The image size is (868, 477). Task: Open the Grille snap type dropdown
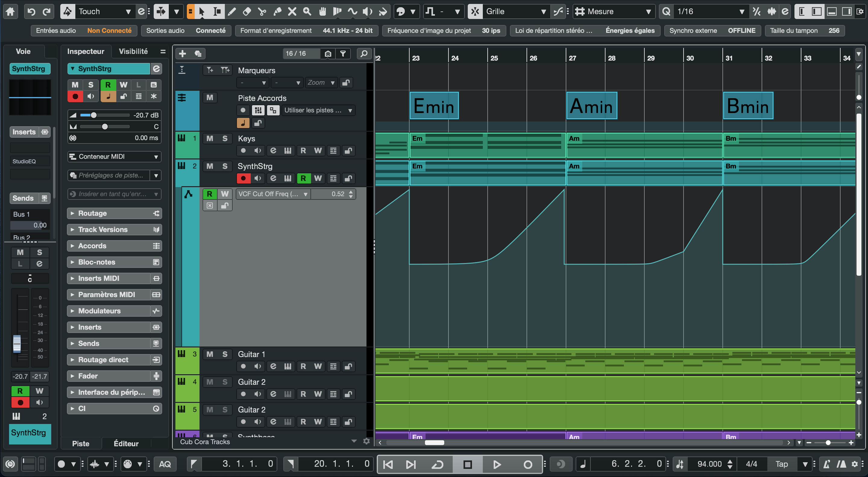click(516, 11)
